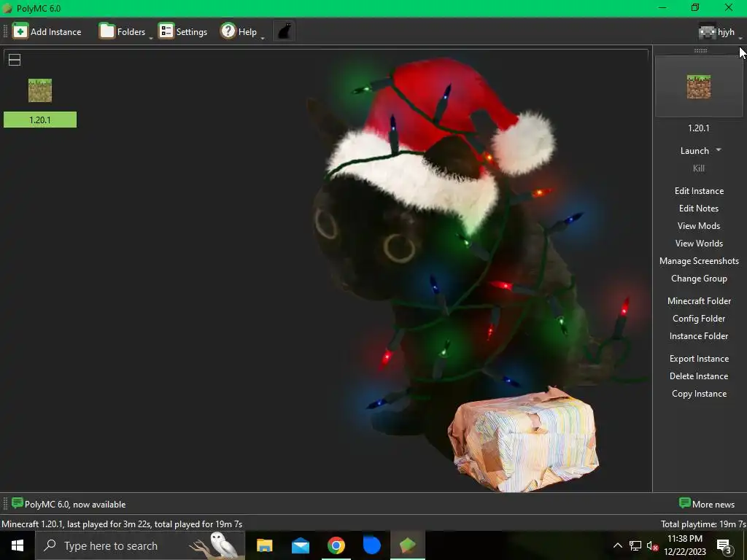
Task: Open Manage Screenshots
Action: click(x=699, y=261)
